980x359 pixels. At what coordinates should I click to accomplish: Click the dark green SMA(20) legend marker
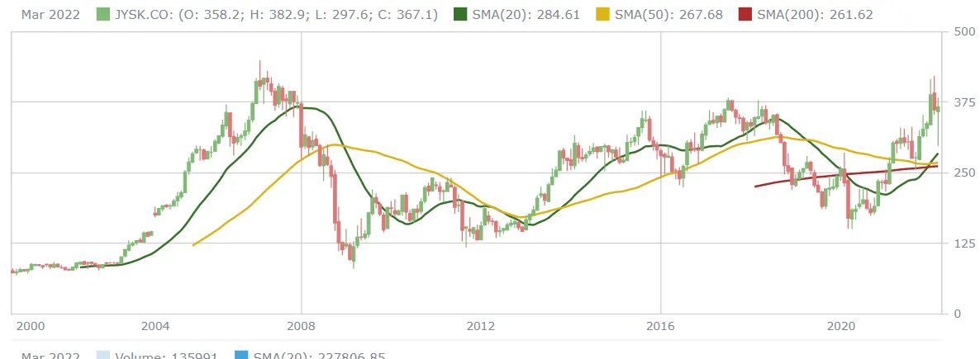461,15
